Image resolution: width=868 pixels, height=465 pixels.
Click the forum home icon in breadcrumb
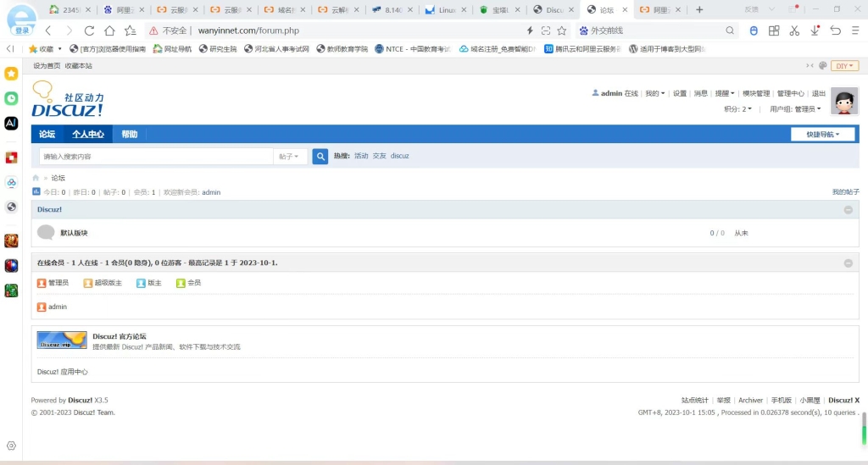36,178
